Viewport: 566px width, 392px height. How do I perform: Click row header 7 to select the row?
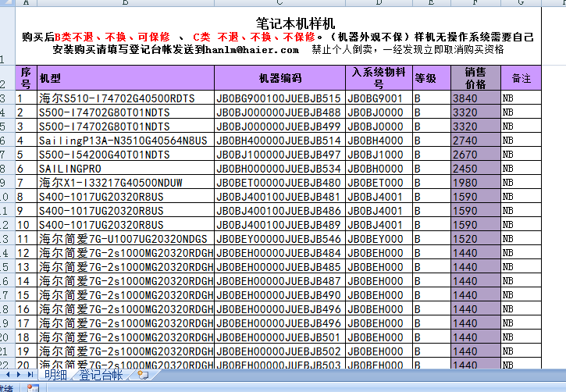(x=7, y=154)
